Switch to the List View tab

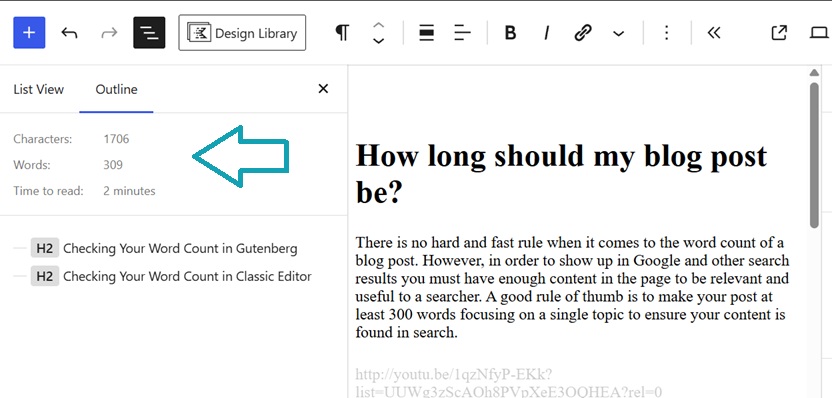click(39, 89)
